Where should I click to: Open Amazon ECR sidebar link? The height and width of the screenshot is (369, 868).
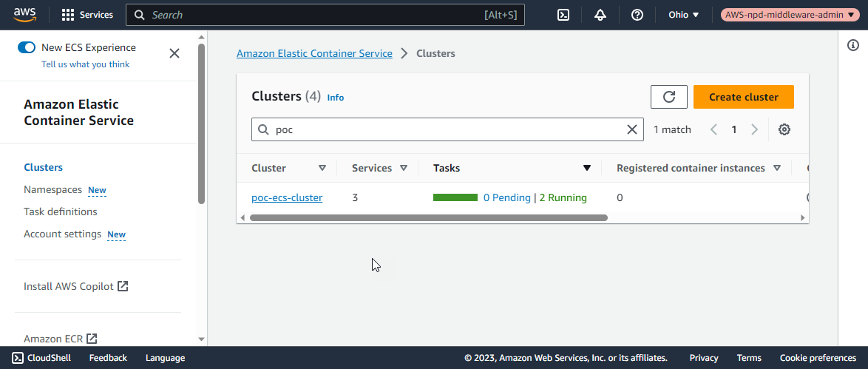pos(54,338)
